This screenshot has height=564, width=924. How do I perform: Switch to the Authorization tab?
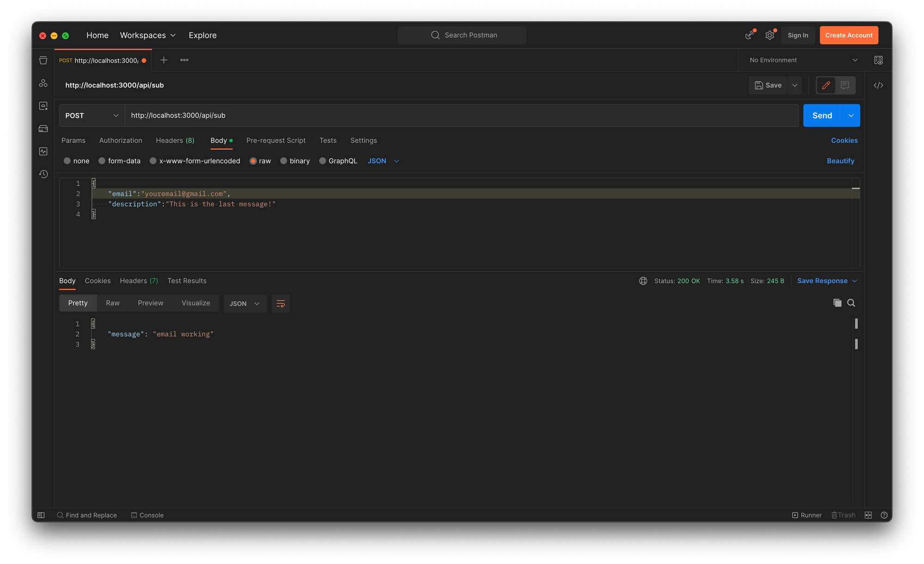coord(121,141)
